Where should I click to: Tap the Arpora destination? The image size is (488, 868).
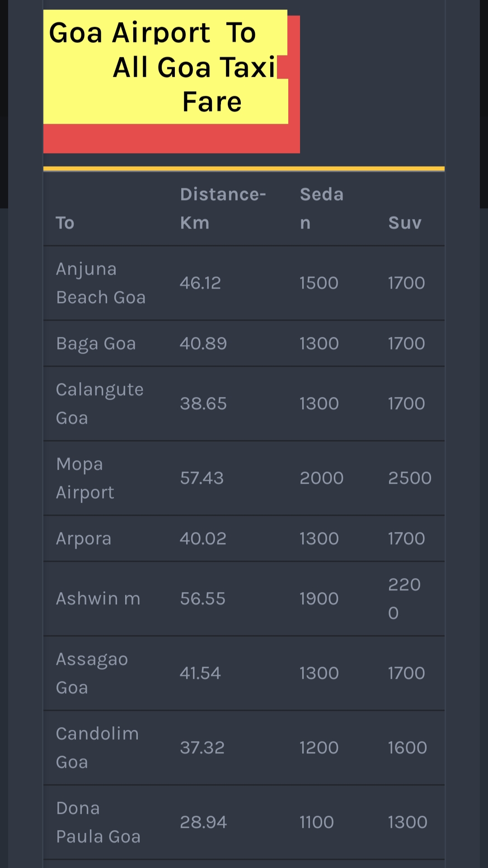click(84, 539)
